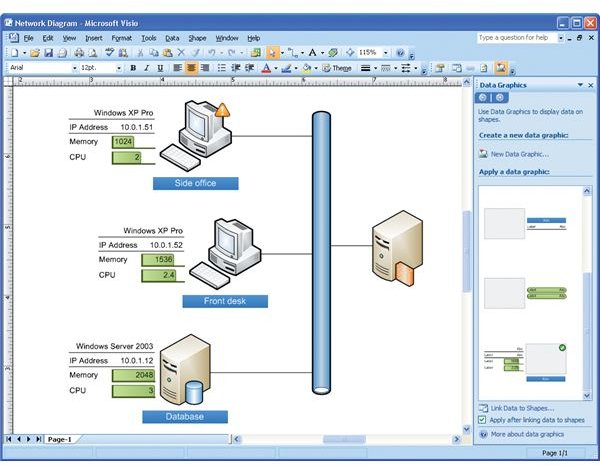Image resolution: width=600 pixels, height=466 pixels.
Task: Select the checked data graphic thumbnail
Action: pyautogui.click(x=525, y=363)
